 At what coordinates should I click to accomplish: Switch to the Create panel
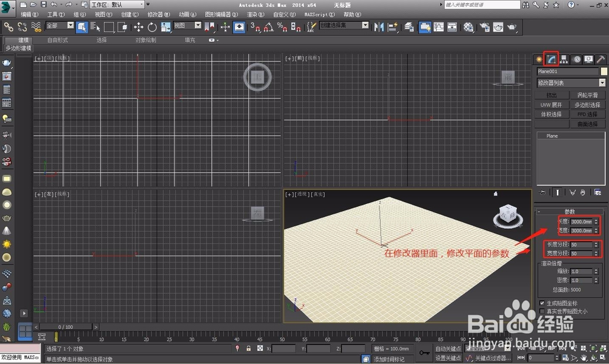pyautogui.click(x=539, y=60)
